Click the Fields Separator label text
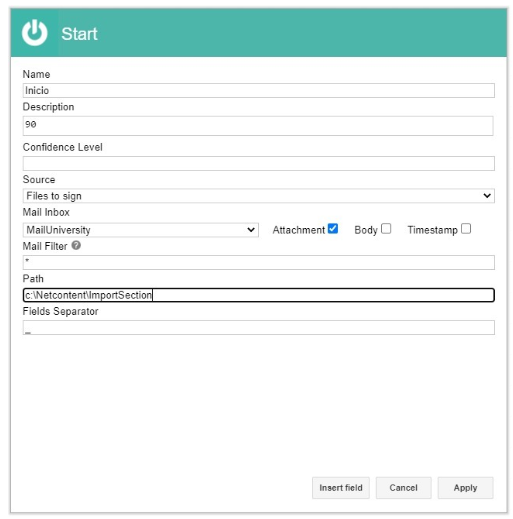Image resolution: width=513 pixels, height=519 pixels. [x=60, y=311]
